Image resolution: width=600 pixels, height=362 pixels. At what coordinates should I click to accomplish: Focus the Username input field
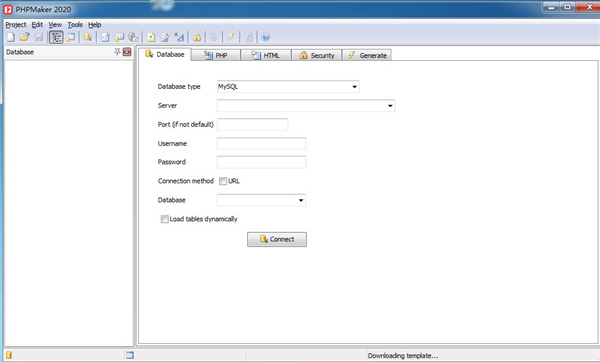point(261,143)
